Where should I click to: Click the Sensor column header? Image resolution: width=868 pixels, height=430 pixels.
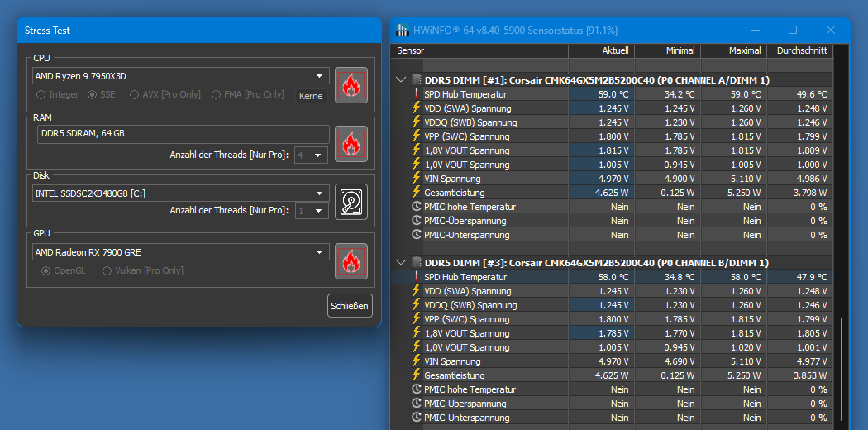[x=480, y=50]
